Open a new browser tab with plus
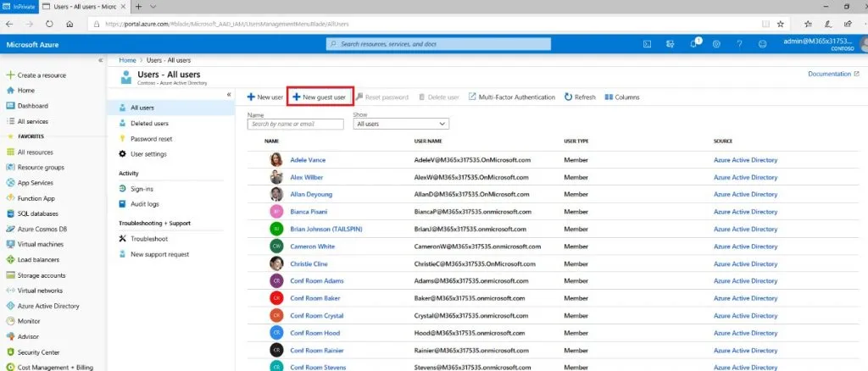 138,7
